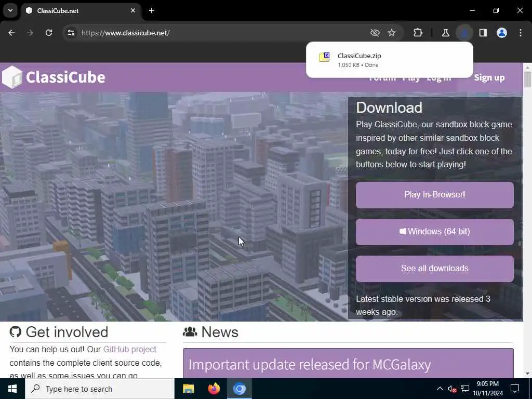Click the taskbar search box
The height and width of the screenshot is (399, 532).
point(99,389)
